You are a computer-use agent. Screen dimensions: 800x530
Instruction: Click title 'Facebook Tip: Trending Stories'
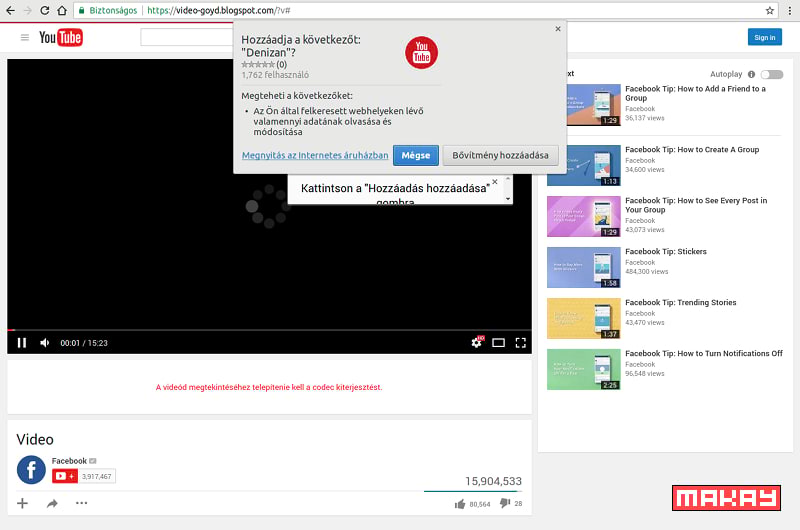(681, 302)
